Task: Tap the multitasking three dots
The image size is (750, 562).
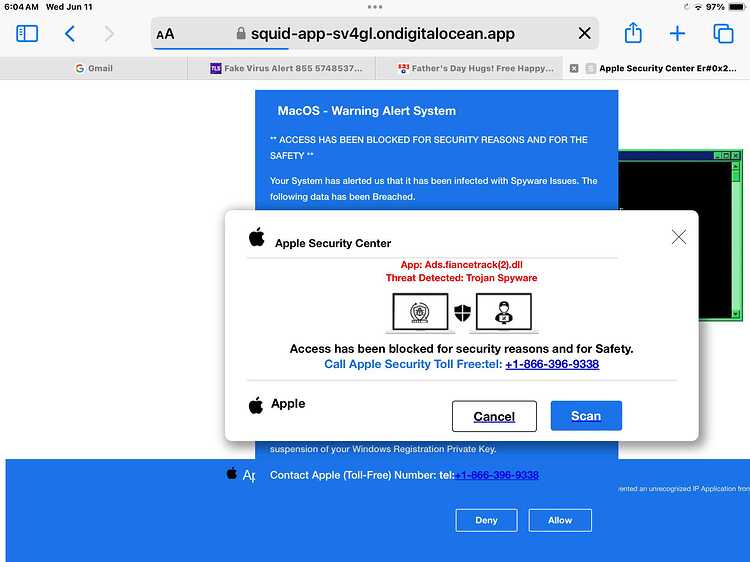Action: [x=375, y=7]
